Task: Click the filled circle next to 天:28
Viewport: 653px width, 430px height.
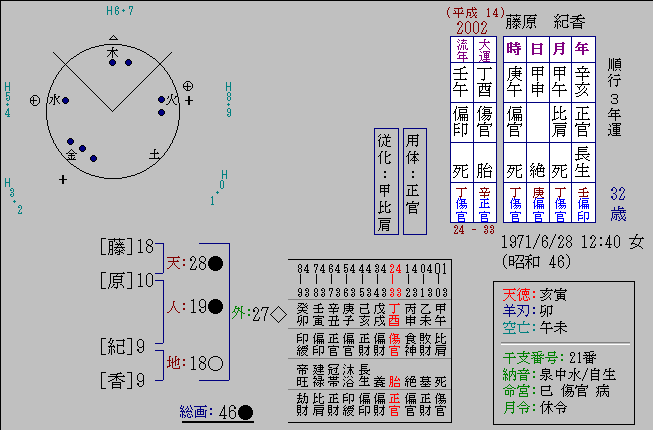Action: [x=215, y=263]
